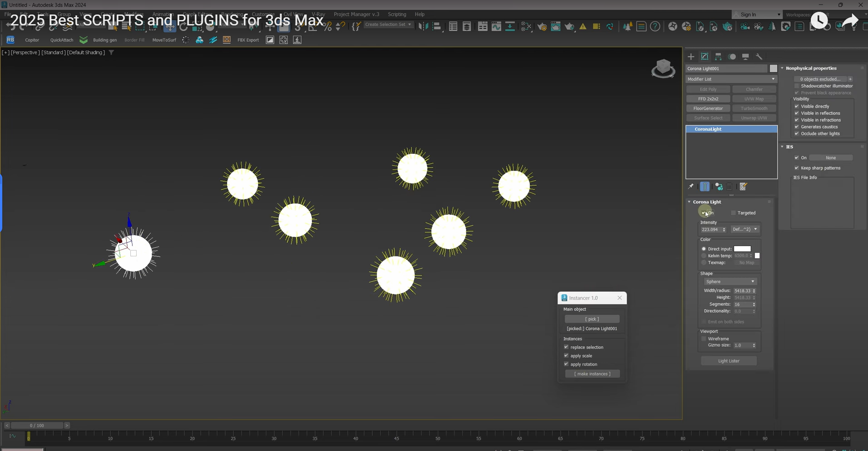Open the Light Lister

[x=729, y=361]
